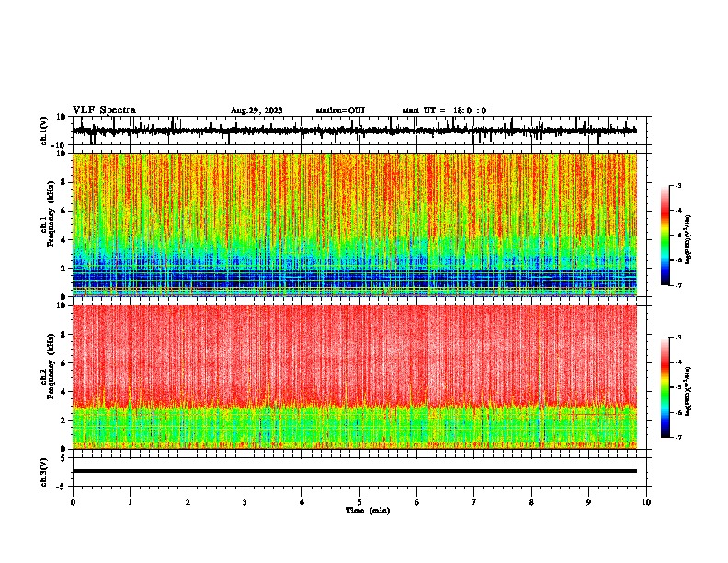Click the "0" tick on the time axis
Viewport: 728px width, 563px height.
[x=73, y=502]
